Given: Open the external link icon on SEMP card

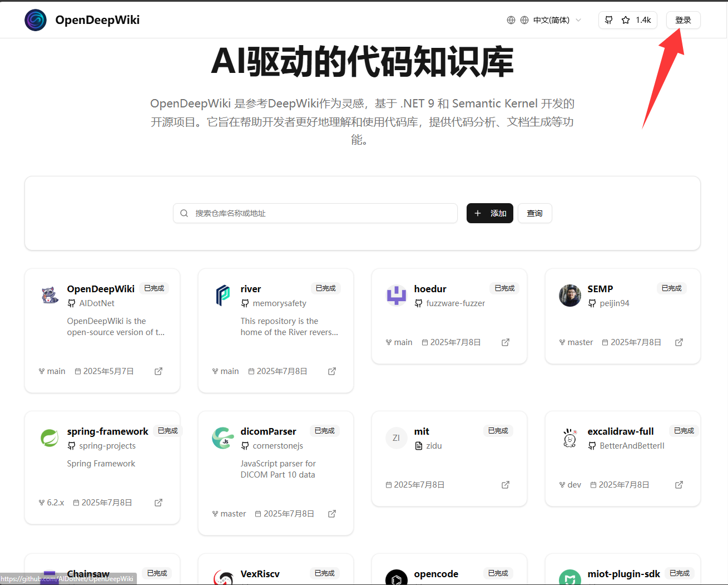Looking at the screenshot, I should (679, 342).
